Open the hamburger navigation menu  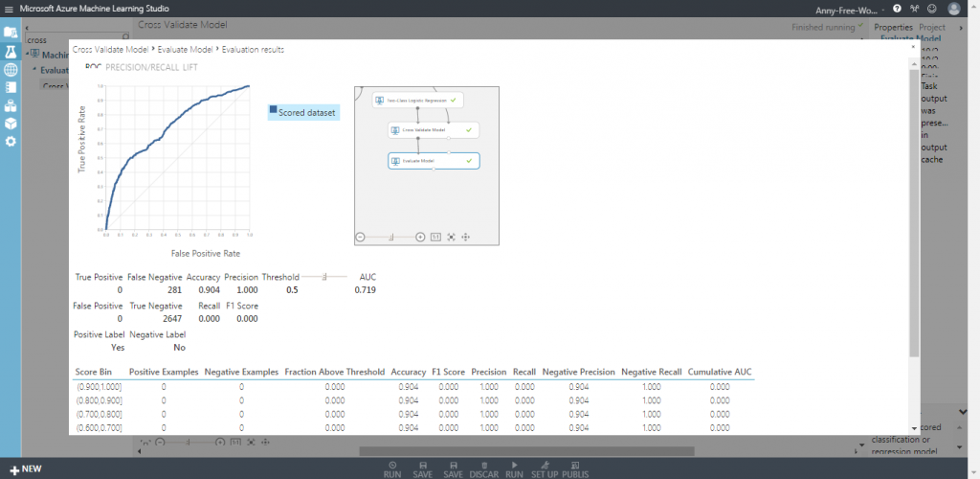tap(9, 9)
